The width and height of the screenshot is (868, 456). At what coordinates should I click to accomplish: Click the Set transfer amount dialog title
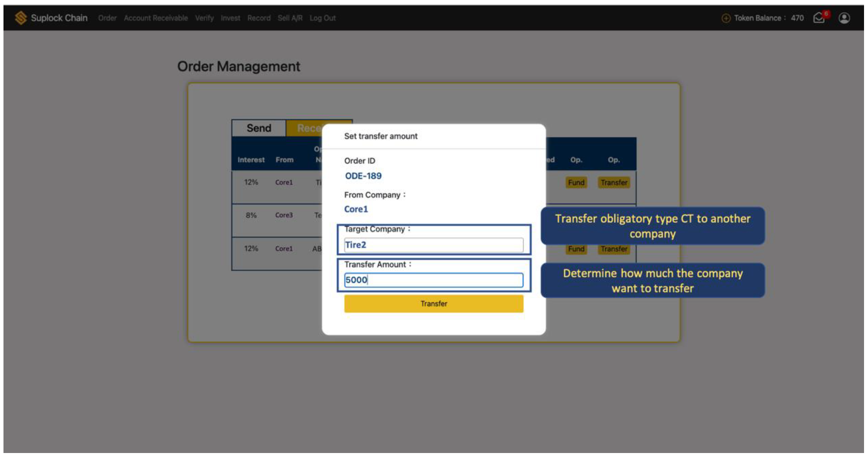(381, 136)
